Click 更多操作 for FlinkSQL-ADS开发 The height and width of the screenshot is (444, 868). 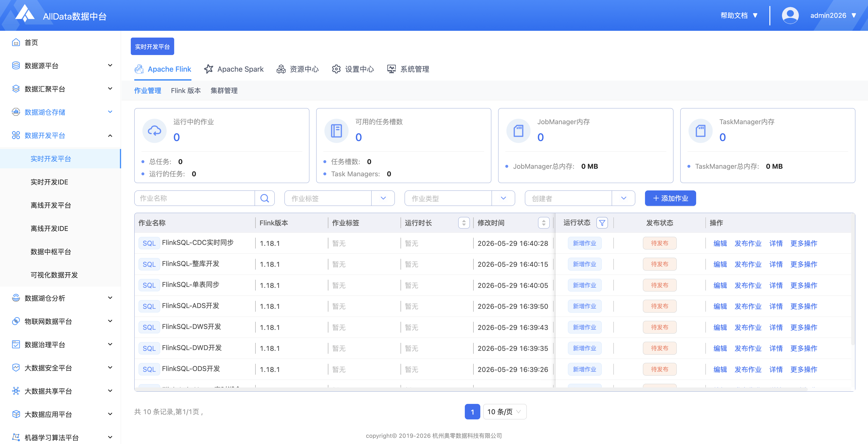coord(804,306)
